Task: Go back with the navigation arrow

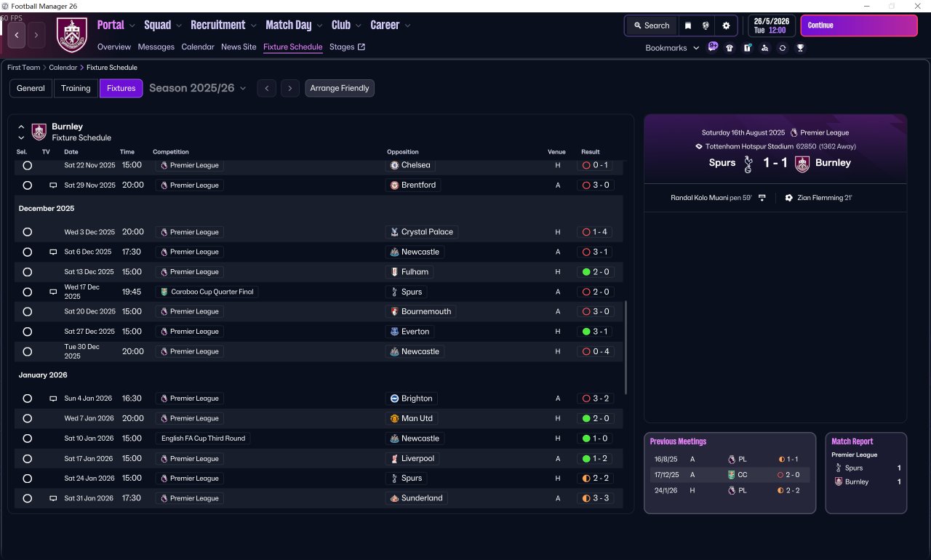Action: tap(17, 35)
